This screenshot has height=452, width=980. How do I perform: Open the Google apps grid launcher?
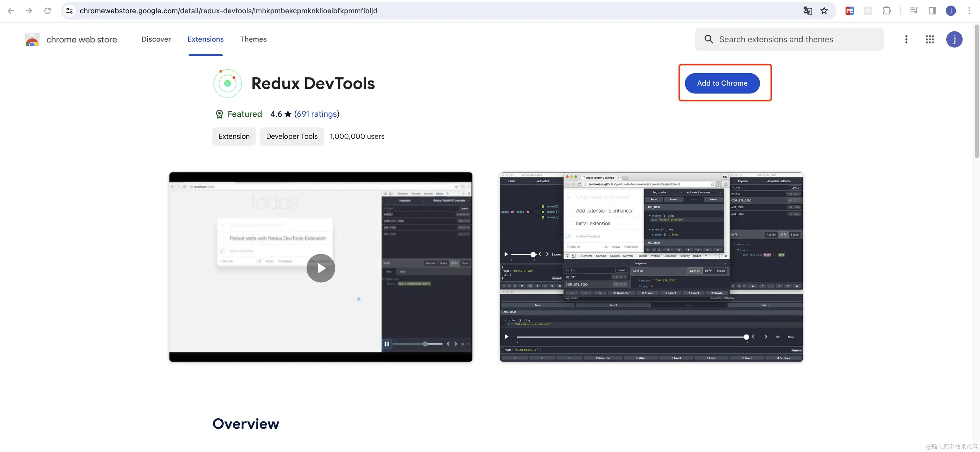930,39
